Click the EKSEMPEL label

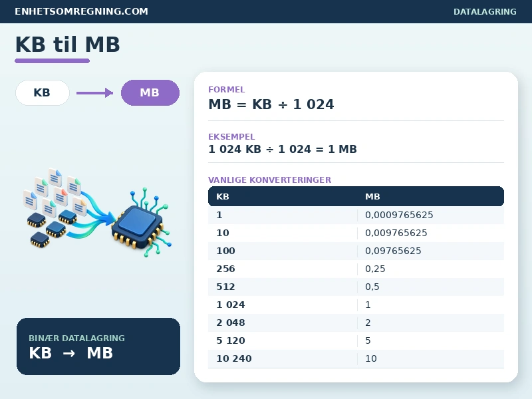231,137
